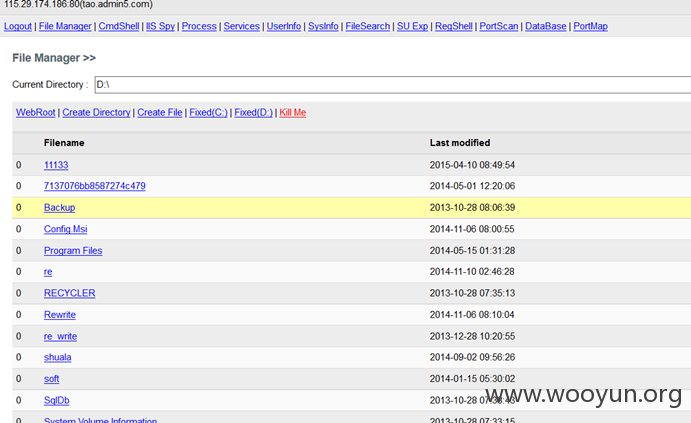This screenshot has width=691, height=423.
Task: Open the Program Files folder
Action: click(x=73, y=251)
